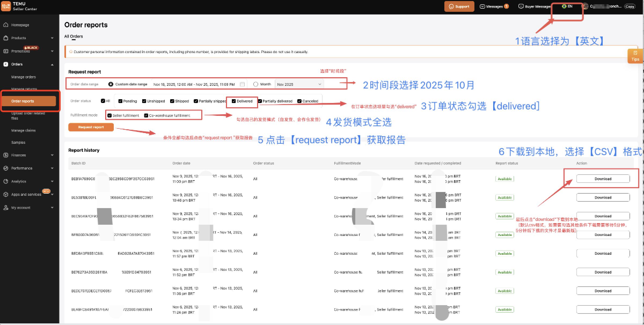
Task: Download the first report in history
Action: [x=603, y=179]
